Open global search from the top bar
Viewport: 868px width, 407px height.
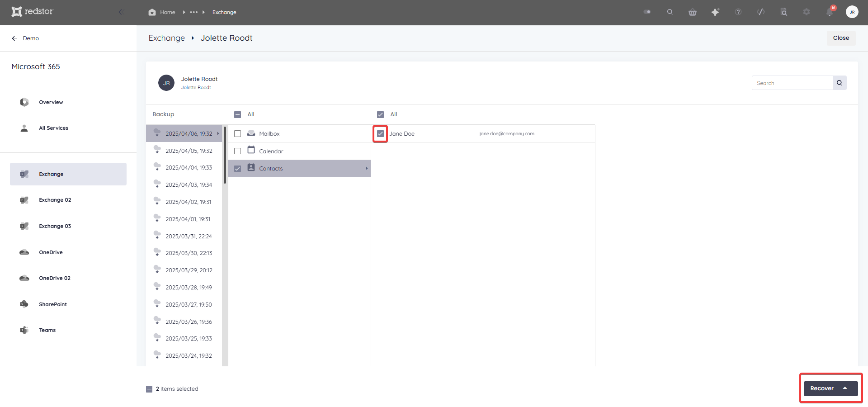coord(670,12)
